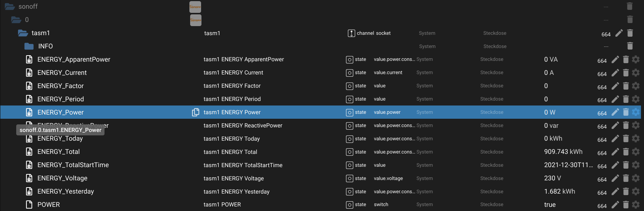Click the Sonoff adapter logo in sonoff row

(195, 7)
